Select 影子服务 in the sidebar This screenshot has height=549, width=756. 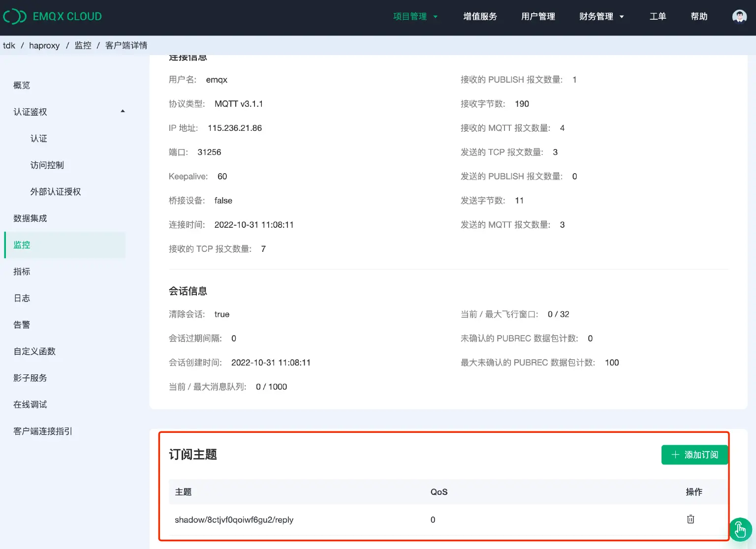click(x=30, y=378)
